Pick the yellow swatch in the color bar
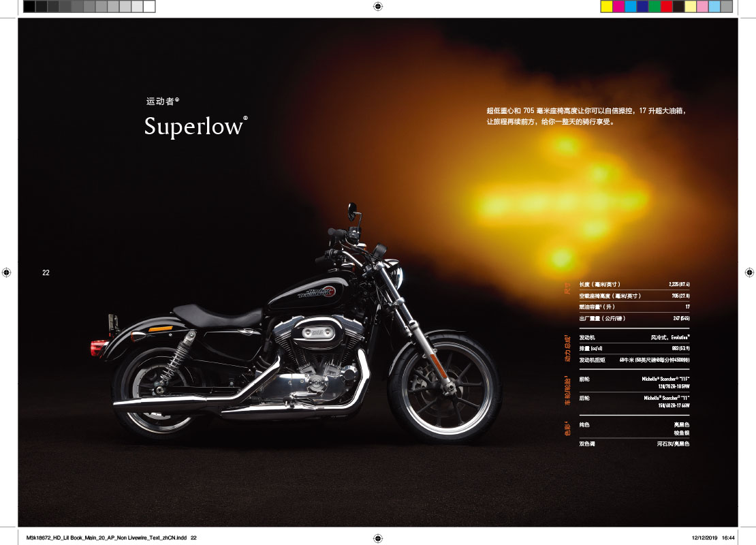The image size is (756, 545). (x=607, y=6)
